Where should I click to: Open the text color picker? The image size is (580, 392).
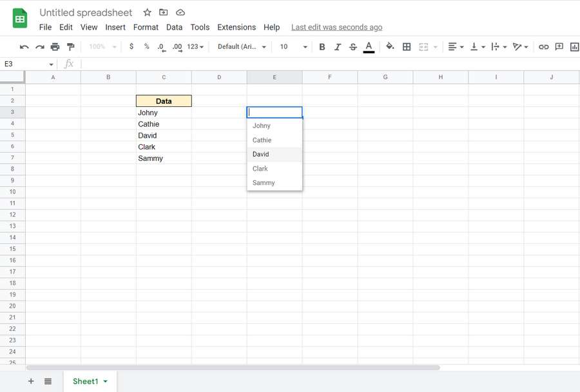(369, 47)
